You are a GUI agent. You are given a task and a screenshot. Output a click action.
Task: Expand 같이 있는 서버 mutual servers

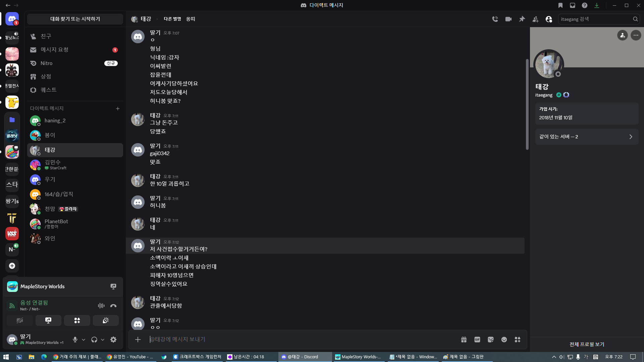pos(587,137)
